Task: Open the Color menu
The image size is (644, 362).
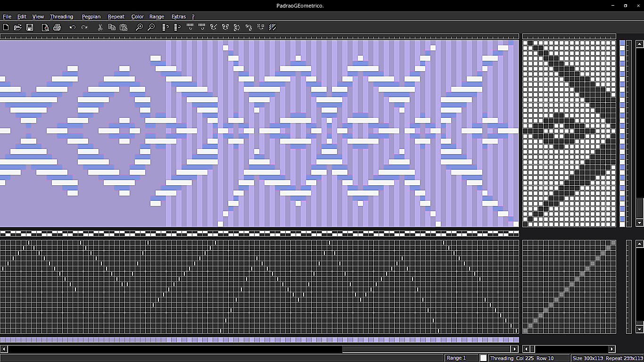Action: coord(138,16)
